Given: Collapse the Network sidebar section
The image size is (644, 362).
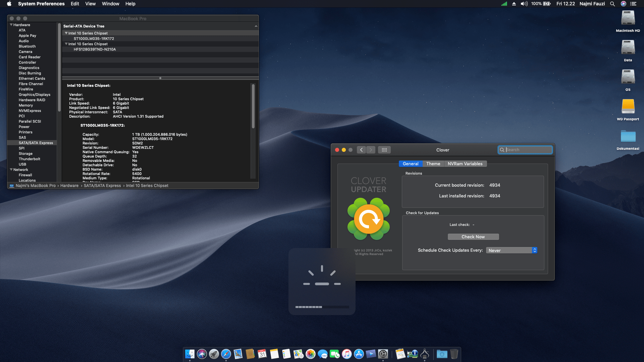Looking at the screenshot, I should [11, 170].
